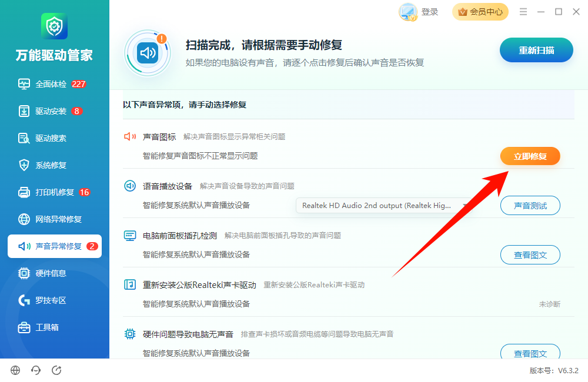Viewport: 588px width, 382px height.
Task: Open the hamburger main menu
Action: [523, 12]
